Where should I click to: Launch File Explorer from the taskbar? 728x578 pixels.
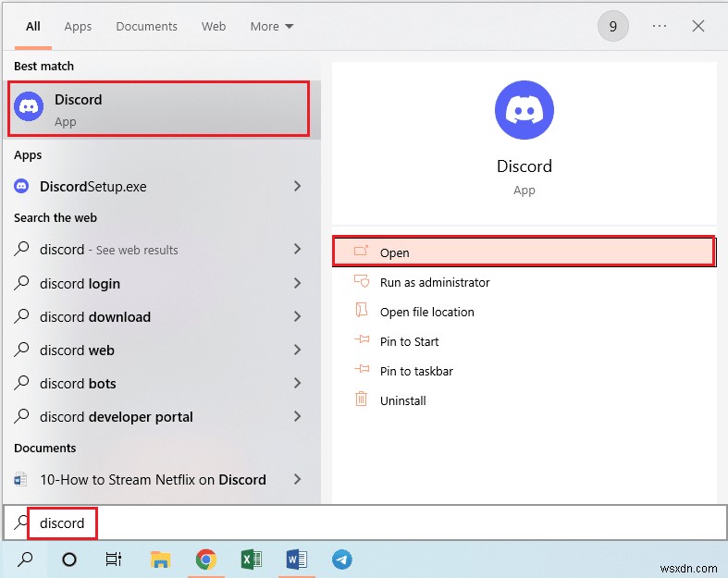point(161,560)
